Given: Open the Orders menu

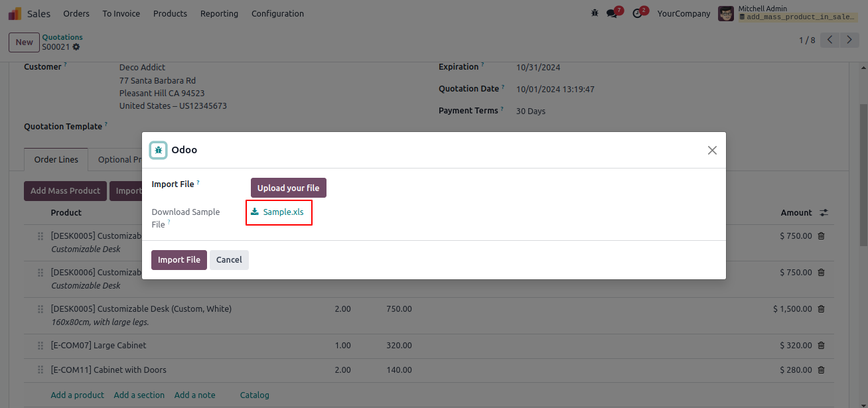Looking at the screenshot, I should (x=76, y=13).
